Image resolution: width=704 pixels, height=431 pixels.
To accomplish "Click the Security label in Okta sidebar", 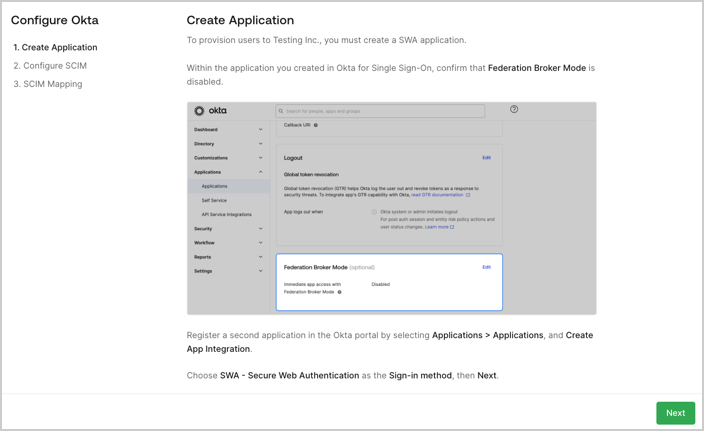I will click(203, 229).
